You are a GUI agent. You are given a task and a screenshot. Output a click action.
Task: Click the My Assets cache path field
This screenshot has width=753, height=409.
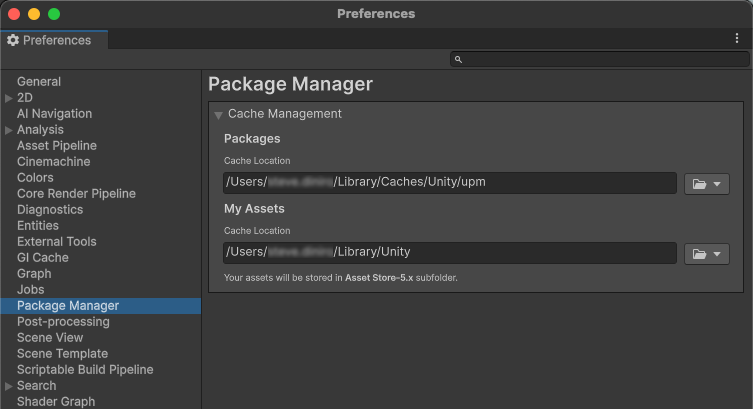450,252
